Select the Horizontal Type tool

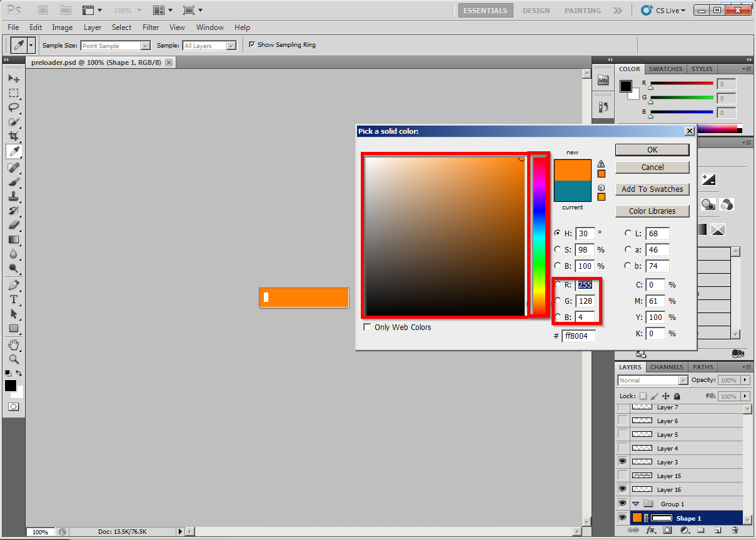point(14,299)
